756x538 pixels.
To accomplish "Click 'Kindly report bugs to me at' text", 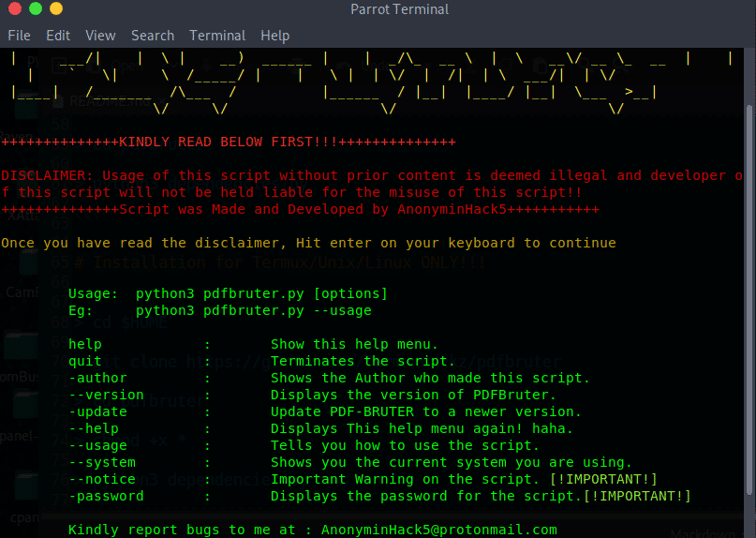I will pos(182,531).
